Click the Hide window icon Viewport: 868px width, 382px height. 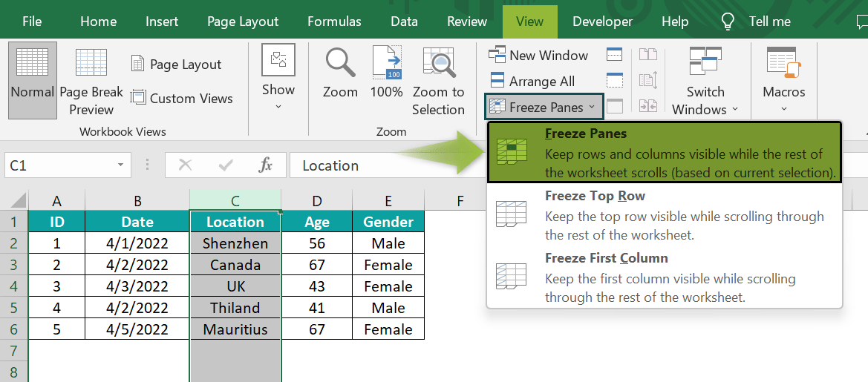tap(615, 80)
